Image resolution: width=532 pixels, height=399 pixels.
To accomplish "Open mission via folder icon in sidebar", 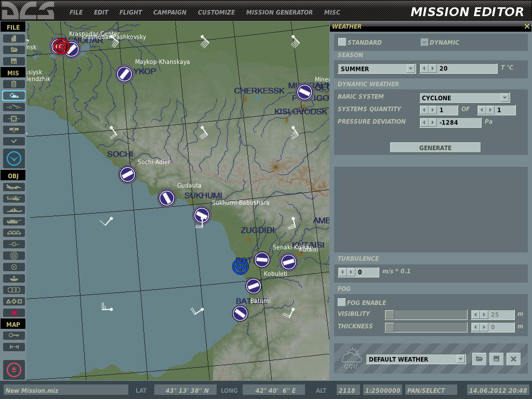I will click(14, 50).
